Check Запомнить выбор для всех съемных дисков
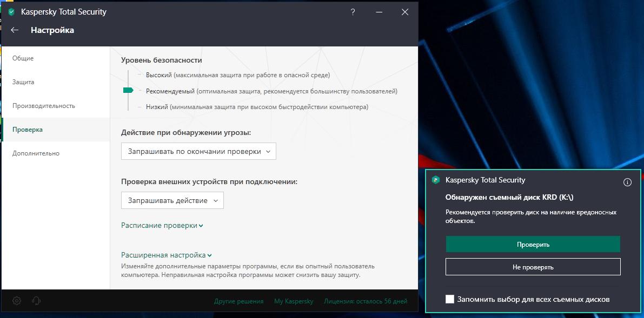This screenshot has height=318, width=644. point(450,299)
